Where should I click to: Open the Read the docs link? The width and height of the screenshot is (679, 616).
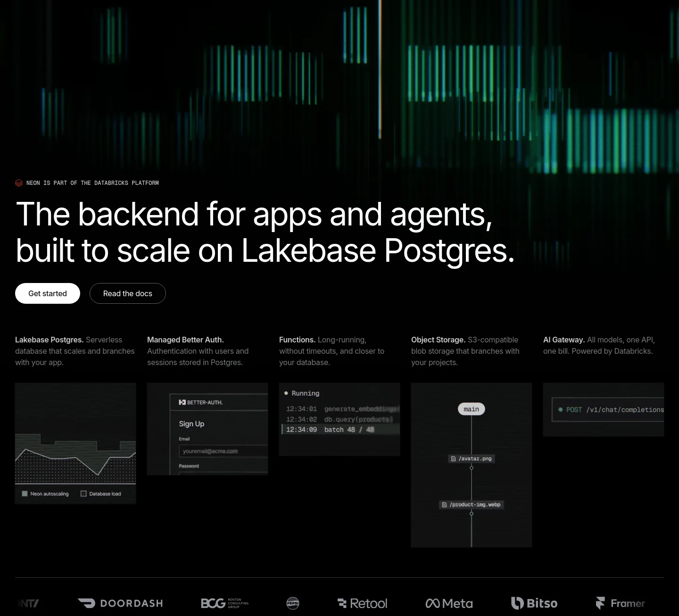pyautogui.click(x=128, y=293)
